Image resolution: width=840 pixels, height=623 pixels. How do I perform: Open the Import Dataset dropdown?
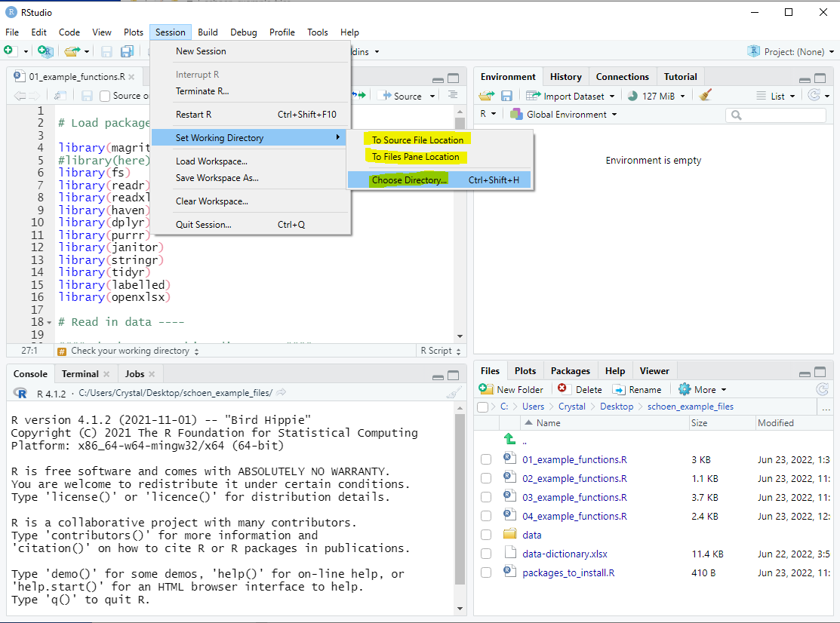pos(570,96)
